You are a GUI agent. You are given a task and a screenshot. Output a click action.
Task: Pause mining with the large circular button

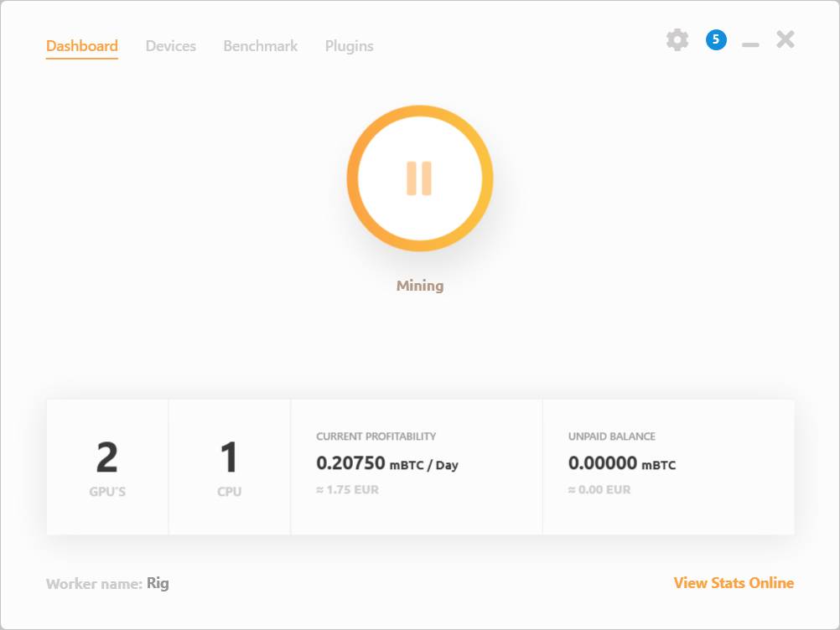pyautogui.click(x=419, y=178)
